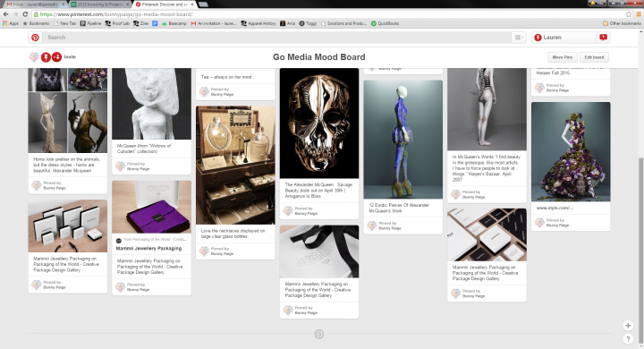
Task: Open the heart avatar in the board header
Action: [34, 57]
